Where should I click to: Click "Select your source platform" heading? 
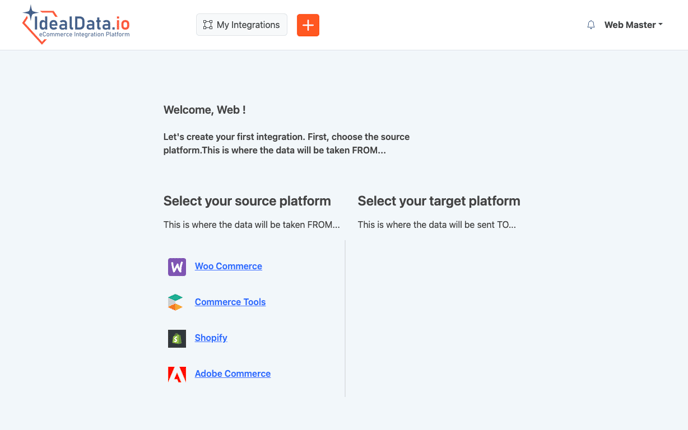pyautogui.click(x=247, y=201)
